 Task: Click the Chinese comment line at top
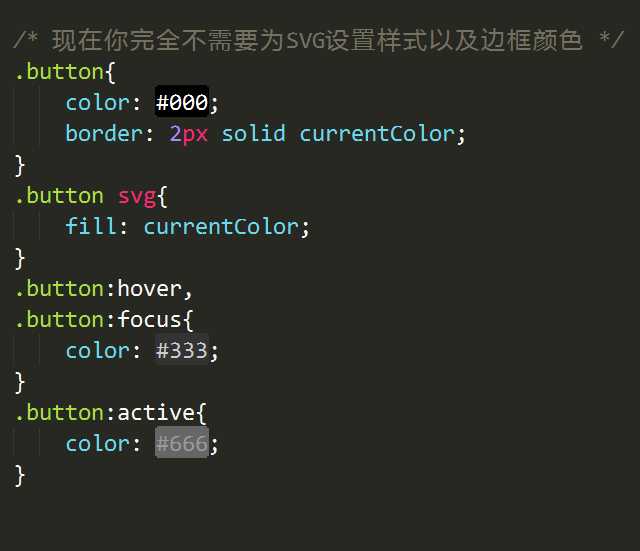[318, 41]
